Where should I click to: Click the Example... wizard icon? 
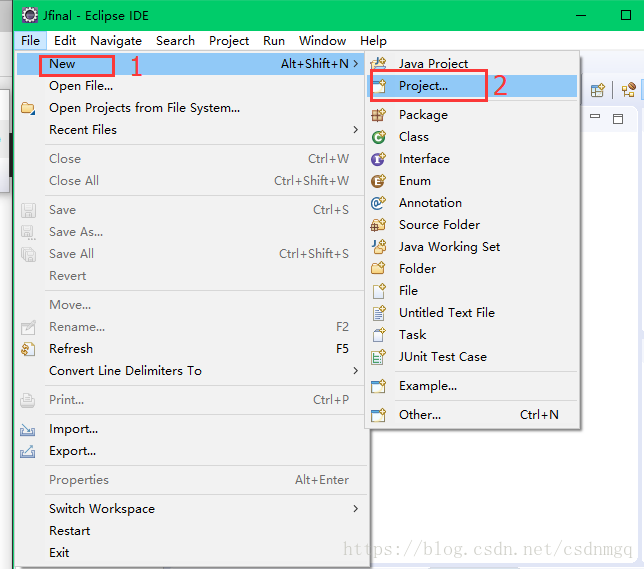378,386
